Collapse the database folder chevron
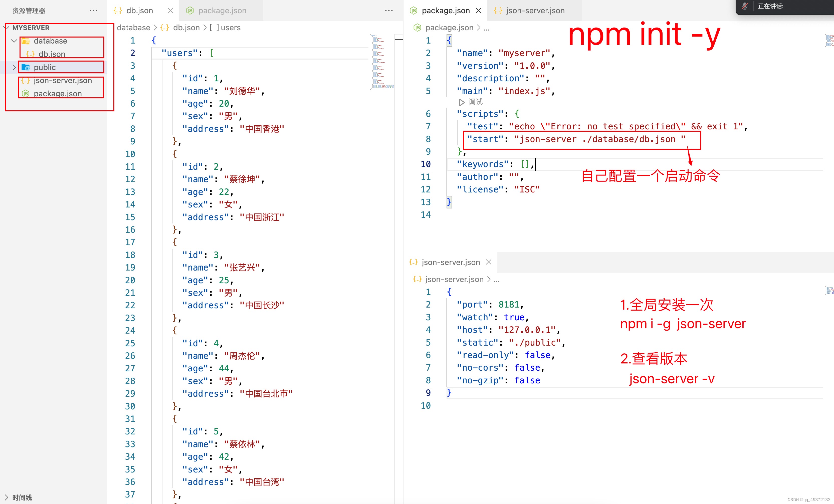This screenshot has width=834, height=504. click(14, 41)
